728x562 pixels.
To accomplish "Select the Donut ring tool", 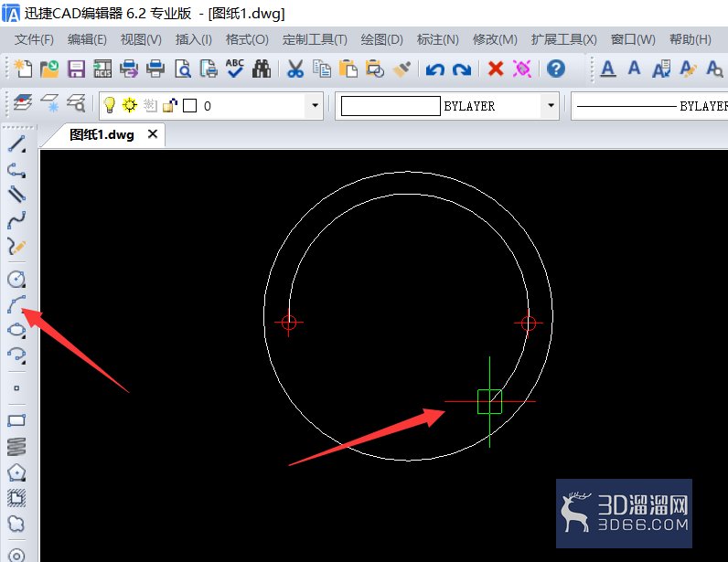I will pyautogui.click(x=16, y=555).
